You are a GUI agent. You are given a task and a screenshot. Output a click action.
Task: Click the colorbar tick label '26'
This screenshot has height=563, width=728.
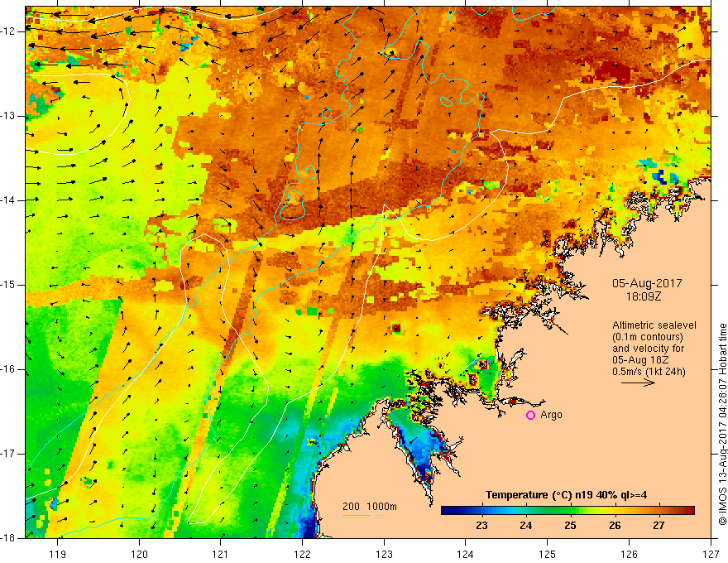pos(615,526)
